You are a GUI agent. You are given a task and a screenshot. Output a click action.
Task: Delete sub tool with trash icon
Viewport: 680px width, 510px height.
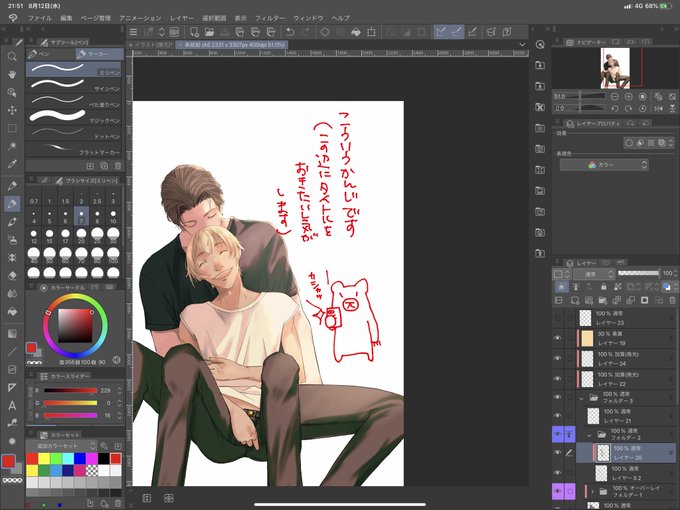(x=118, y=166)
